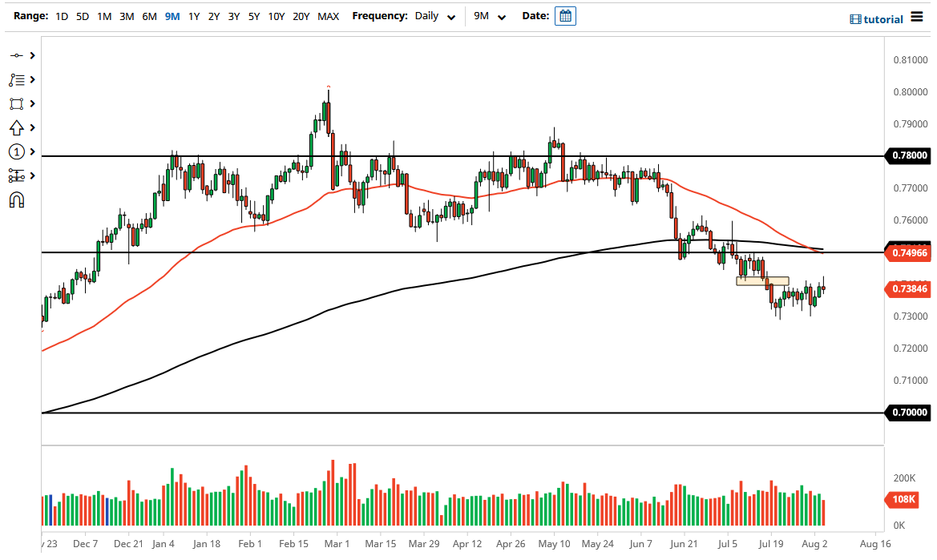Set range to 2Y
Image resolution: width=937 pixels, height=560 pixels.
pos(214,16)
